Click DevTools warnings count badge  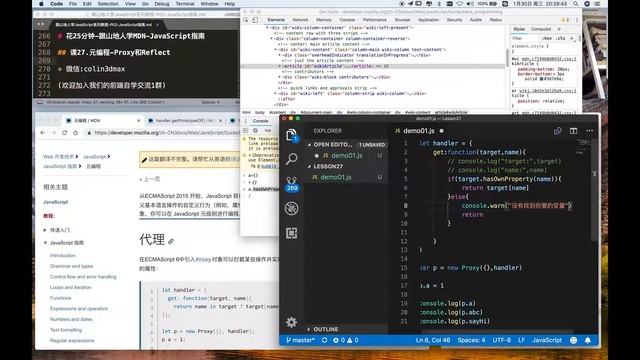point(565,20)
